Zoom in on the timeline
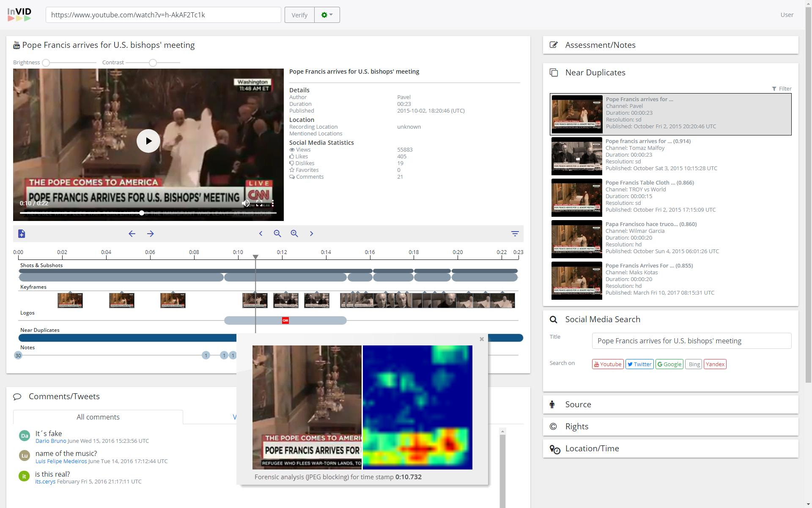 [x=294, y=234]
